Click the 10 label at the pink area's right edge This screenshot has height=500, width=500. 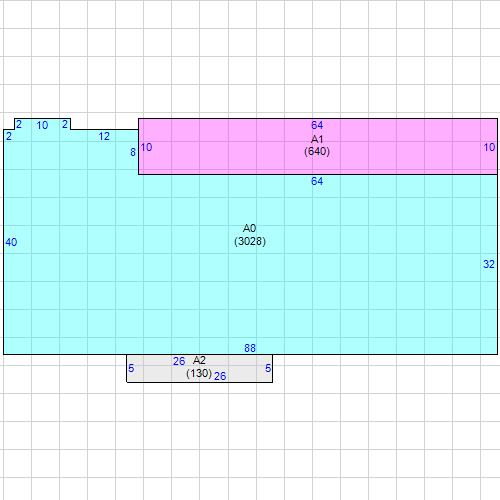[489, 147]
